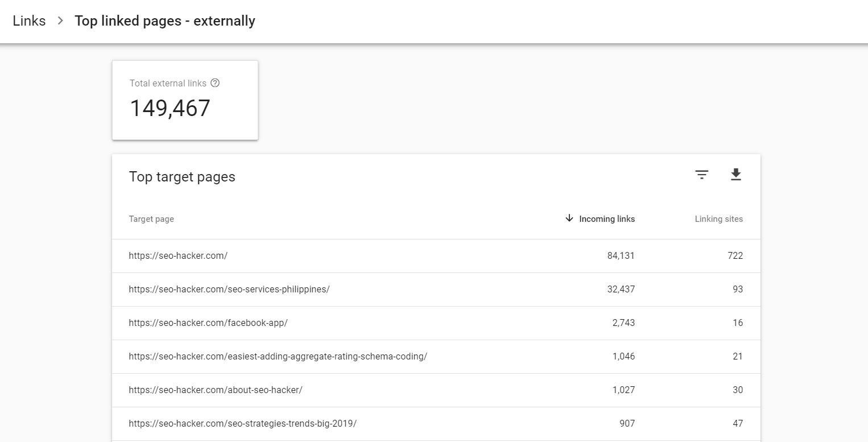Click the 32,437 incoming links value
The width and height of the screenshot is (868, 442).
point(621,290)
